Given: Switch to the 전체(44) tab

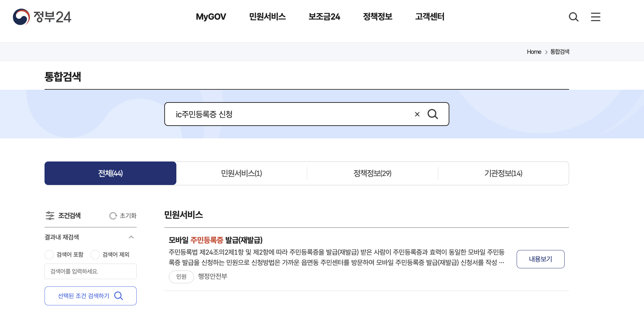Looking at the screenshot, I should pos(110,173).
